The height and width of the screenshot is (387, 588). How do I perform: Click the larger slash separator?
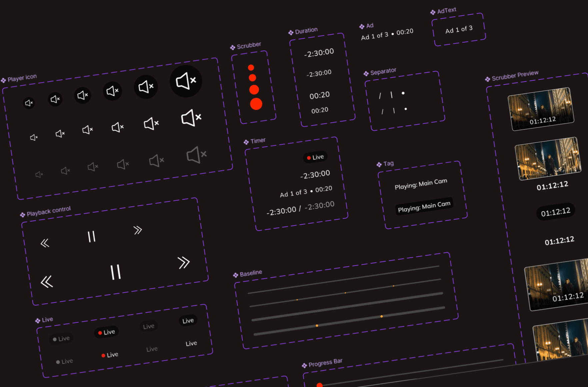(x=380, y=96)
